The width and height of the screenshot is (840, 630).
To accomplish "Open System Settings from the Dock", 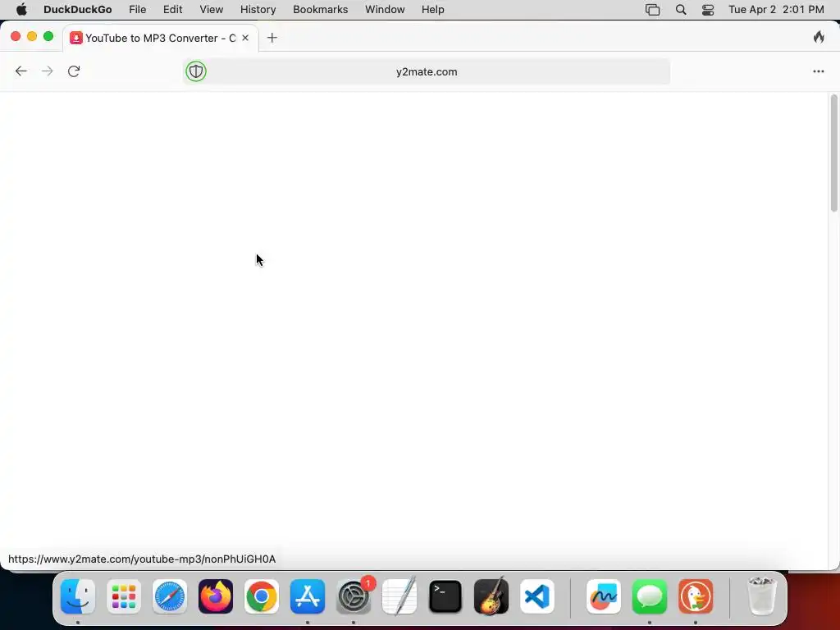I will pyautogui.click(x=354, y=596).
